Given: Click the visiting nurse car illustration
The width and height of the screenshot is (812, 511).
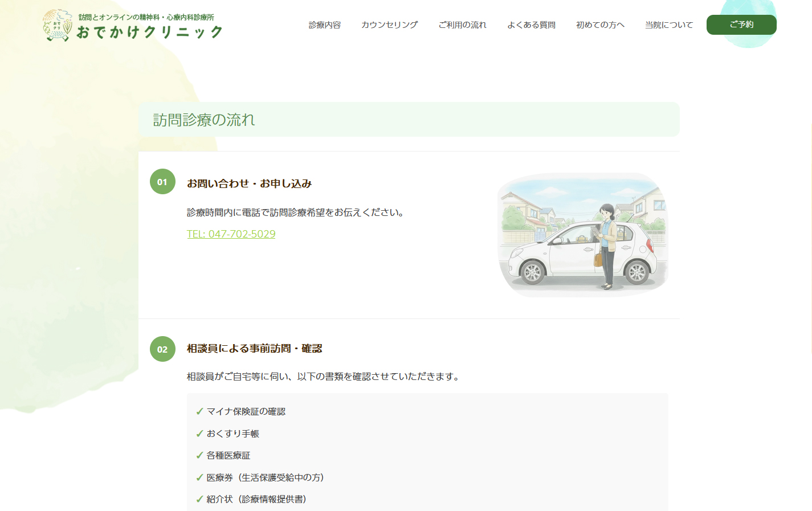Looking at the screenshot, I should coord(582,235).
